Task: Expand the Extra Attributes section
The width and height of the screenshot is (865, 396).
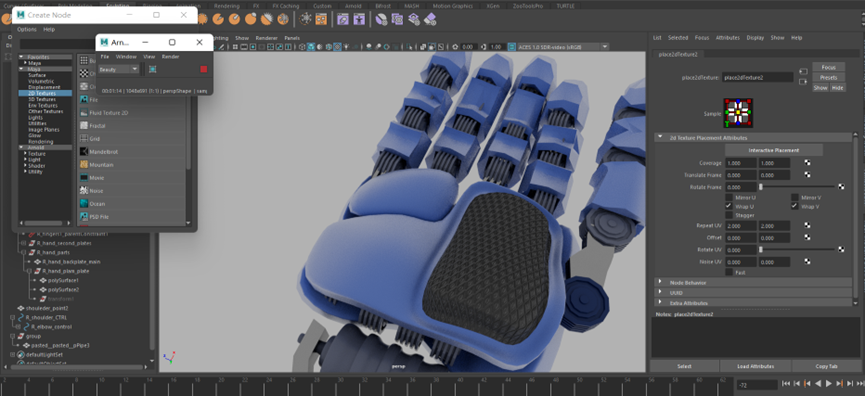Action: (x=660, y=303)
